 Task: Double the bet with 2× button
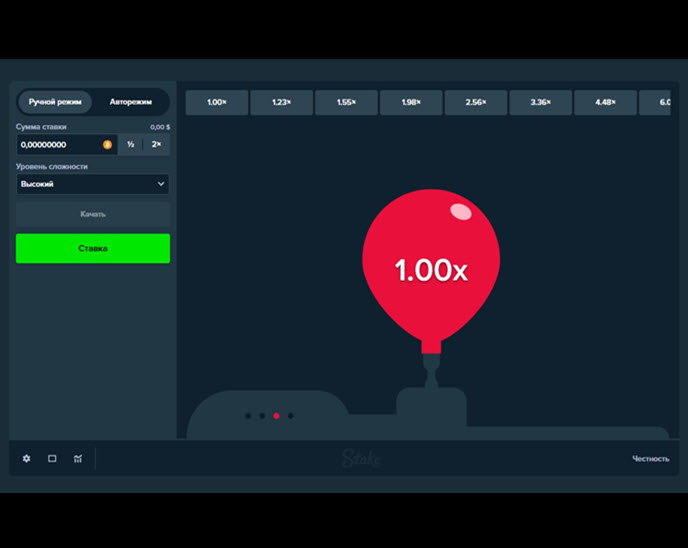156,145
